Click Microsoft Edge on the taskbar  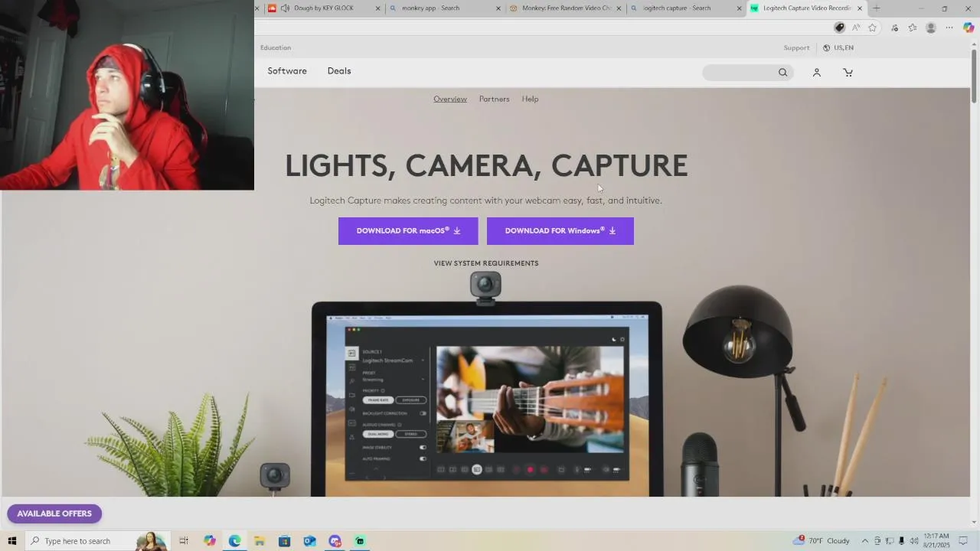tap(234, 541)
